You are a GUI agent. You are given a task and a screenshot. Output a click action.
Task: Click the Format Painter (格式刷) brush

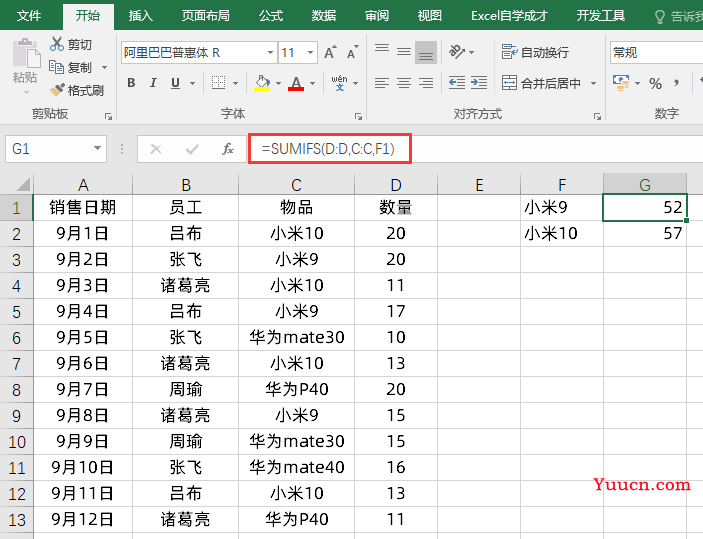coord(57,90)
